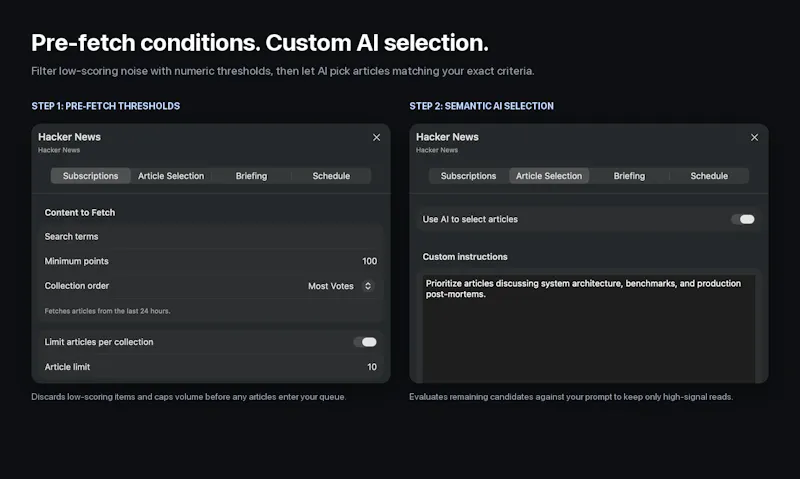The height and width of the screenshot is (479, 800).
Task: Click the Step 2: Semantic AI Selection heading
Action: click(481, 106)
